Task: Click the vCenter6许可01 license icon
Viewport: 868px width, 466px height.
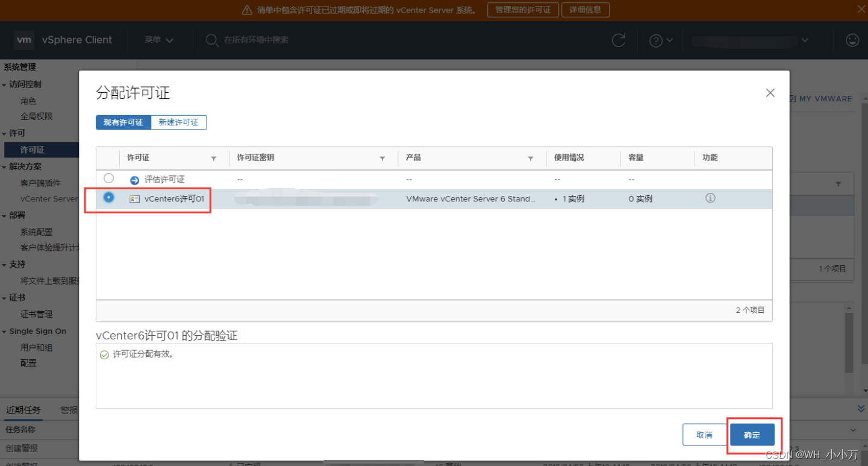Action: 134,199
